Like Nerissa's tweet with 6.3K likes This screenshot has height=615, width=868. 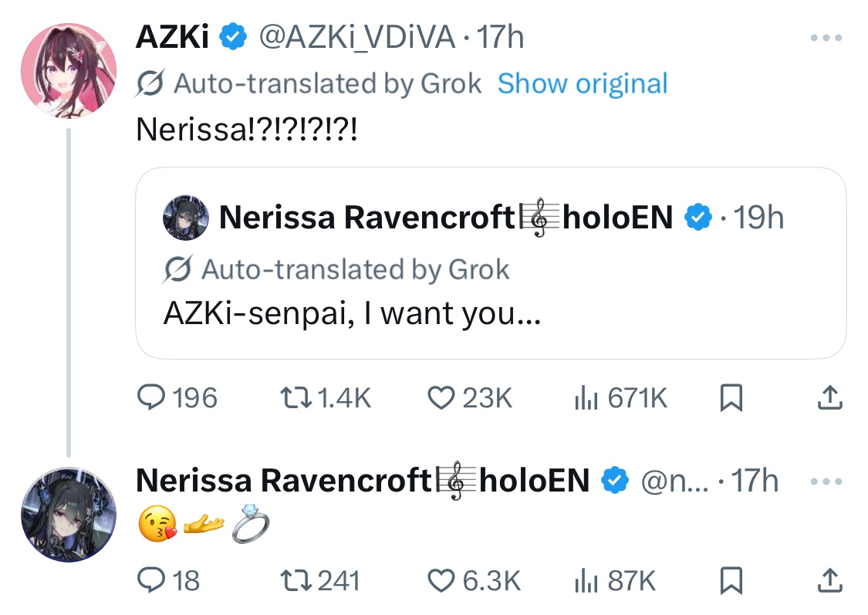474,580
